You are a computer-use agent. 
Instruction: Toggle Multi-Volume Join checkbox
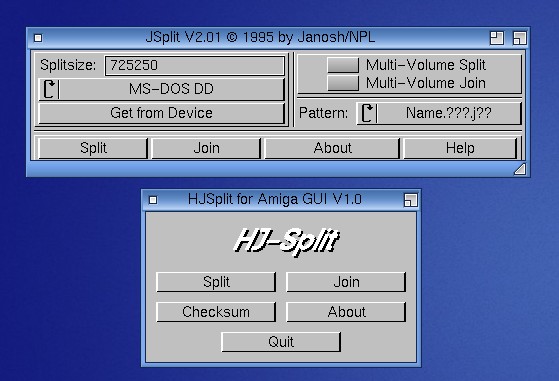(343, 83)
